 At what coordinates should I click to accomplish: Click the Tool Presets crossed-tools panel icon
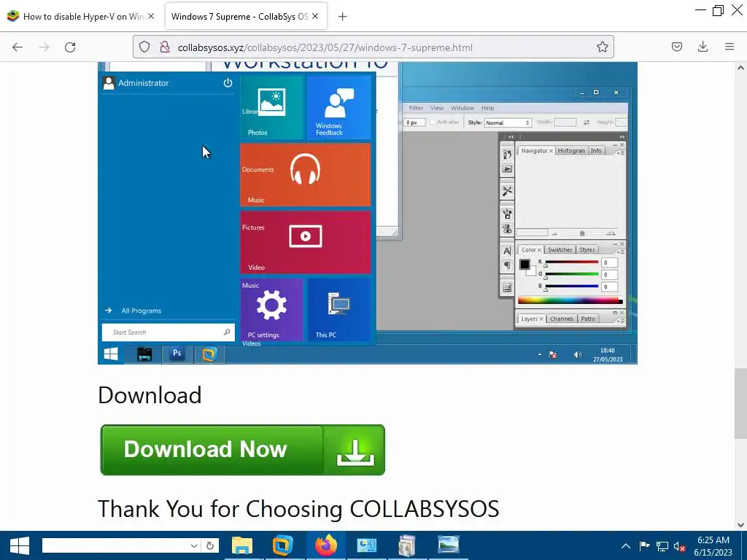click(507, 191)
